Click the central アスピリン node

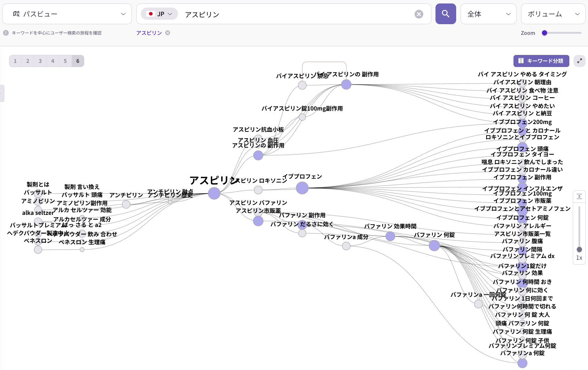pyautogui.click(x=214, y=193)
